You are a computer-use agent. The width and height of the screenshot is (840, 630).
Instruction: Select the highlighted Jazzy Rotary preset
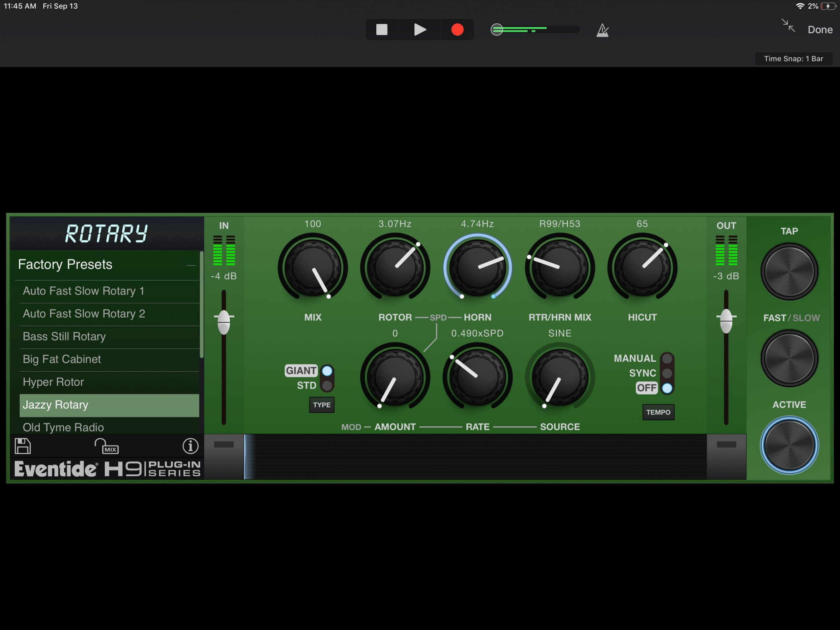(109, 405)
